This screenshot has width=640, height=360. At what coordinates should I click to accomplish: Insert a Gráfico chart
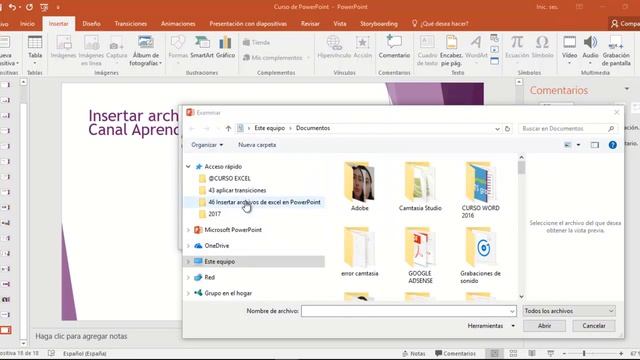[x=225, y=47]
